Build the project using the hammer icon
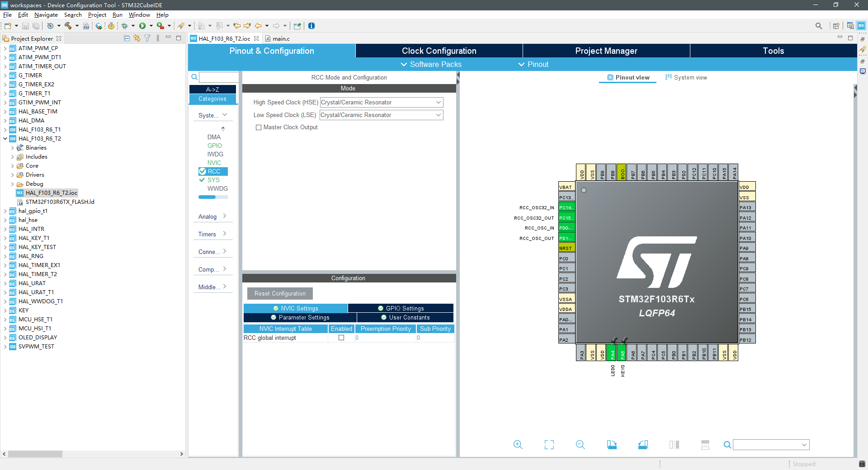Screen dimensions: 868x470 coord(68,26)
